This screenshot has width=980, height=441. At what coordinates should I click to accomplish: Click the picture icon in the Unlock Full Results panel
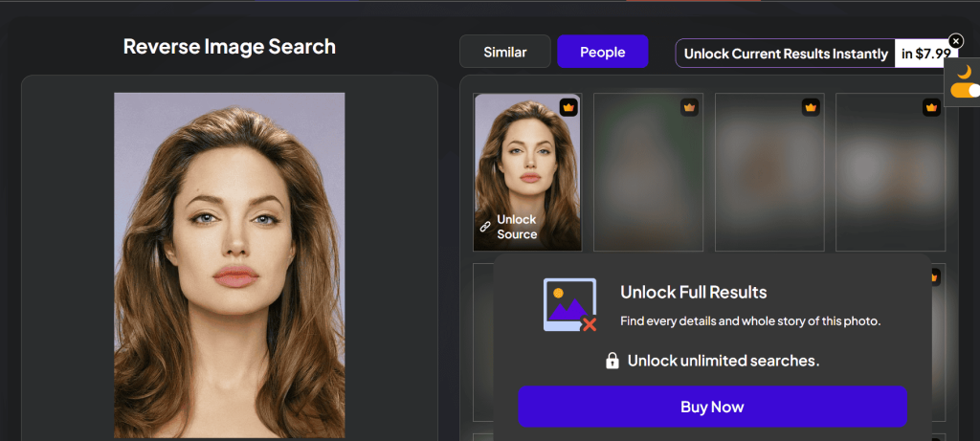[x=569, y=305]
